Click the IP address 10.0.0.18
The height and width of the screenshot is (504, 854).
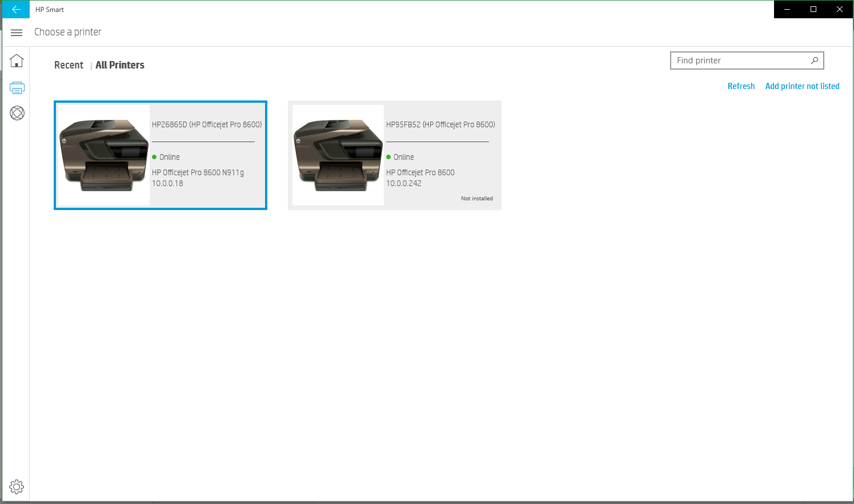pos(167,183)
